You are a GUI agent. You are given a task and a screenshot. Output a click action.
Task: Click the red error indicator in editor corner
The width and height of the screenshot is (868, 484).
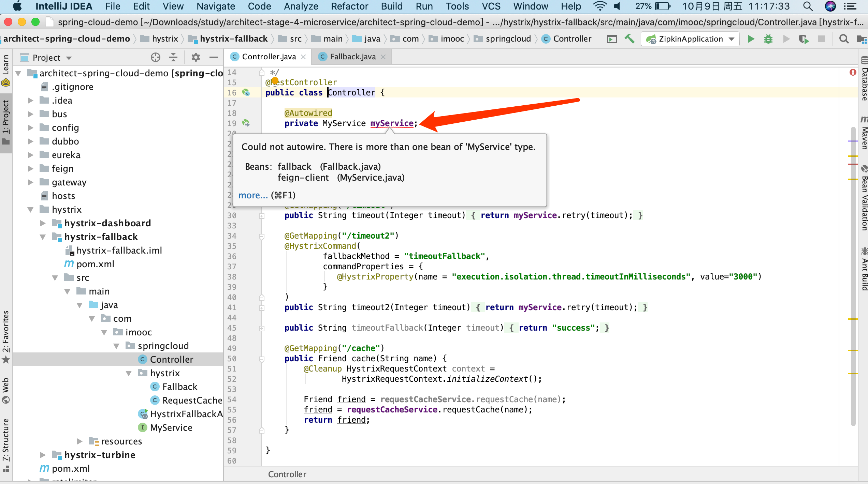[x=853, y=72]
